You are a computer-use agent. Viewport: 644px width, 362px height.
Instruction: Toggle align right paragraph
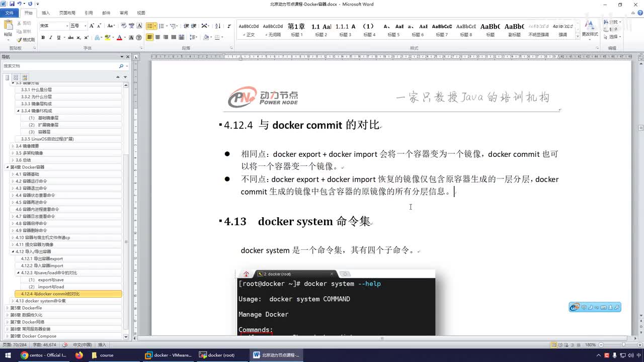tap(166, 37)
